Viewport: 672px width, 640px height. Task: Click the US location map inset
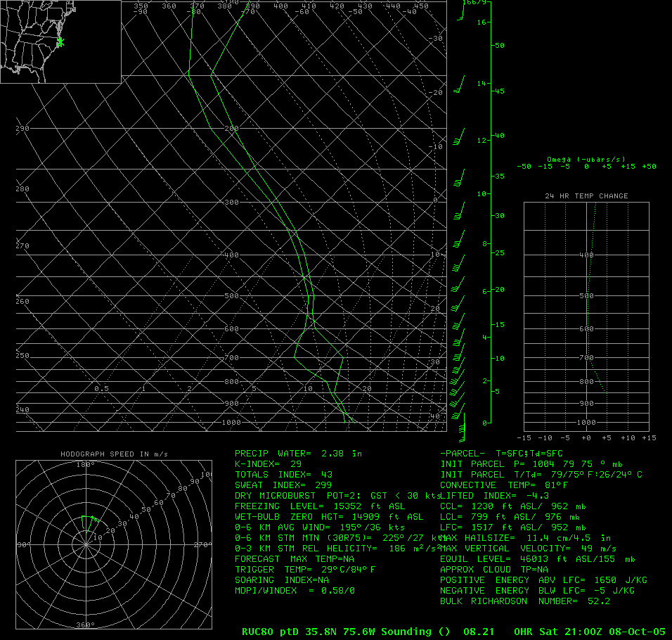[x=60, y=41]
